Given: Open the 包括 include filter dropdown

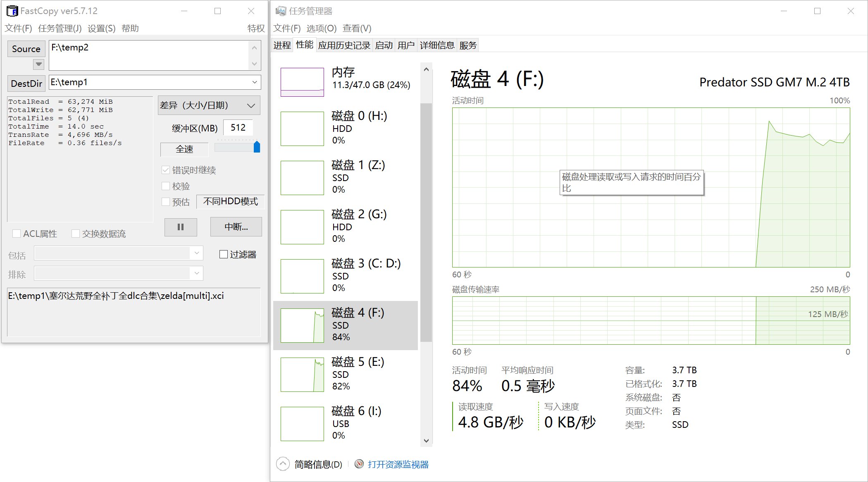Looking at the screenshot, I should [197, 253].
